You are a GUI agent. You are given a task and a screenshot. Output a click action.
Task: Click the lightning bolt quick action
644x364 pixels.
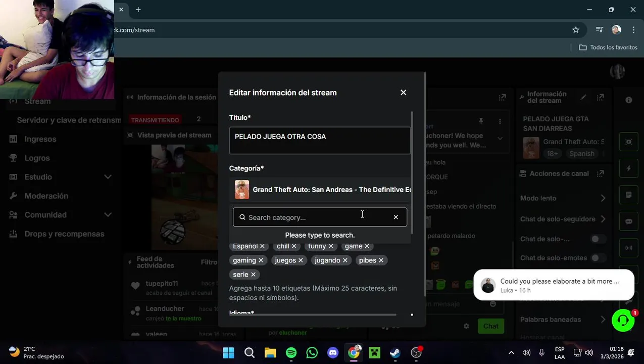point(629,168)
